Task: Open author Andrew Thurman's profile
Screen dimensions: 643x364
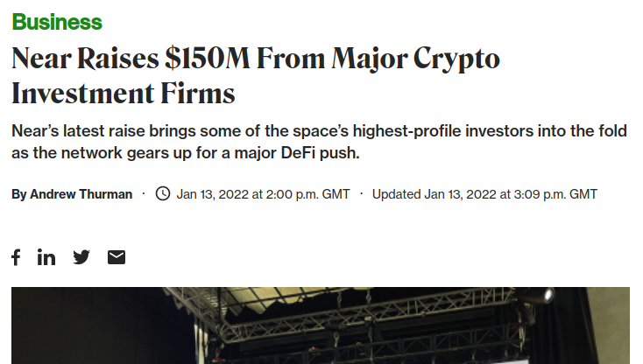Action: tap(81, 194)
